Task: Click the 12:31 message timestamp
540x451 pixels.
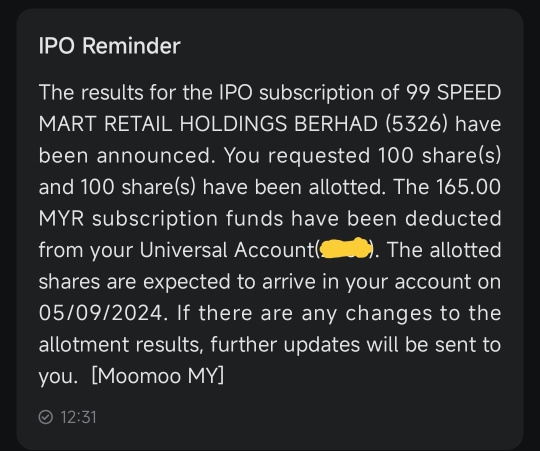Action: [x=78, y=417]
